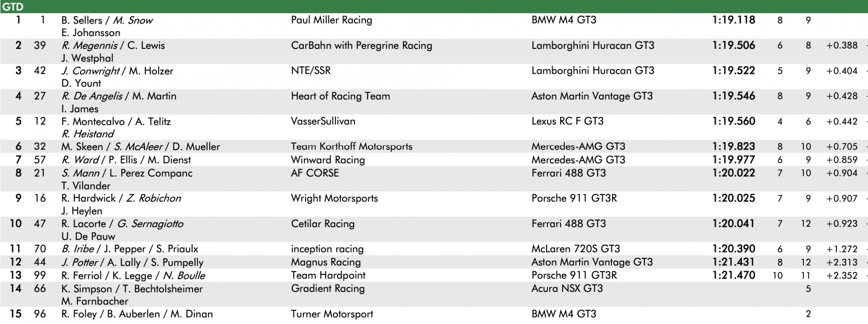Select the Turner Motorsport entry

click(x=332, y=314)
